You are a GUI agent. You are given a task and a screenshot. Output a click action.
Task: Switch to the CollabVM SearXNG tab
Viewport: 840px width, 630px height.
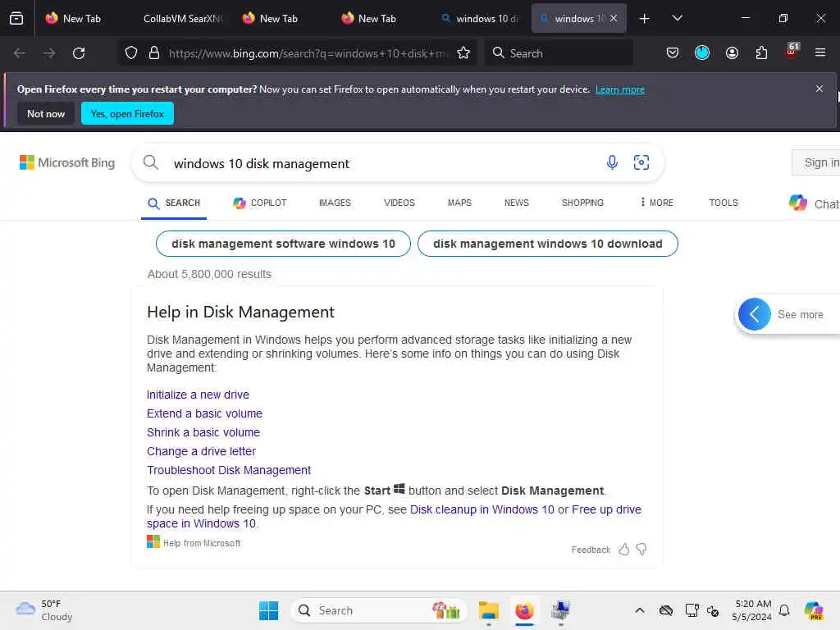[x=182, y=18]
